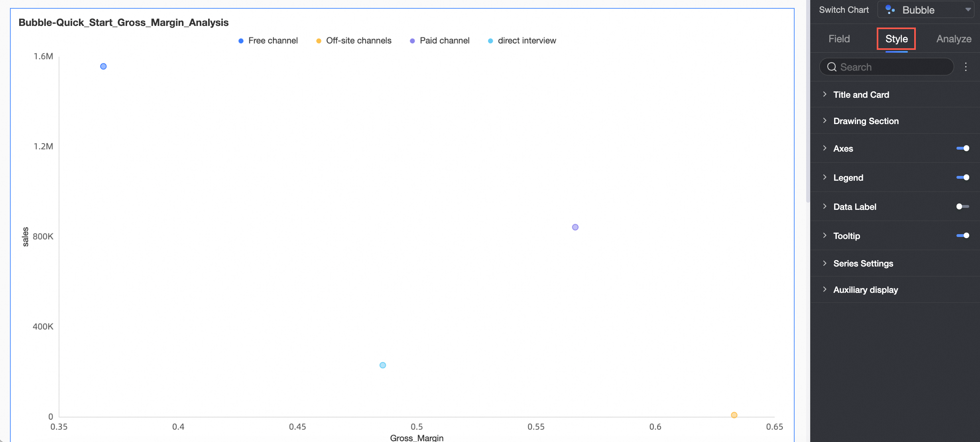Screen dimensions: 980x442
Task: Click the Off-site channels legend marker
Action: (x=319, y=41)
